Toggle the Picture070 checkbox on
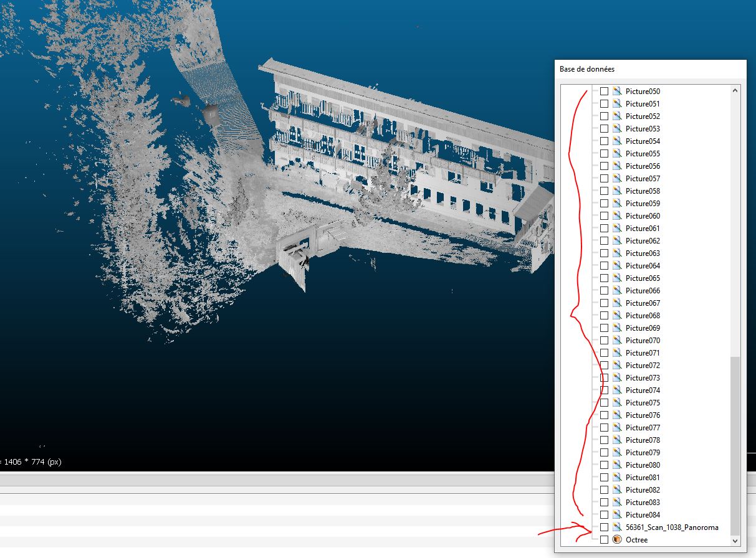The height and width of the screenshot is (558, 756). (x=604, y=341)
